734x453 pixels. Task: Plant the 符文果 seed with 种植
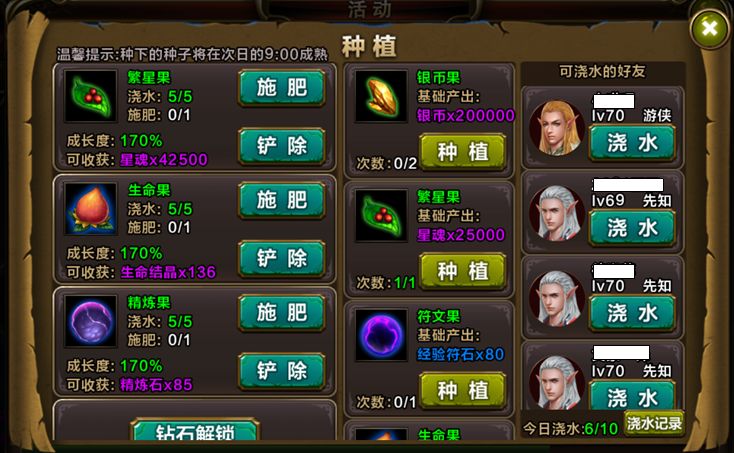click(x=462, y=390)
